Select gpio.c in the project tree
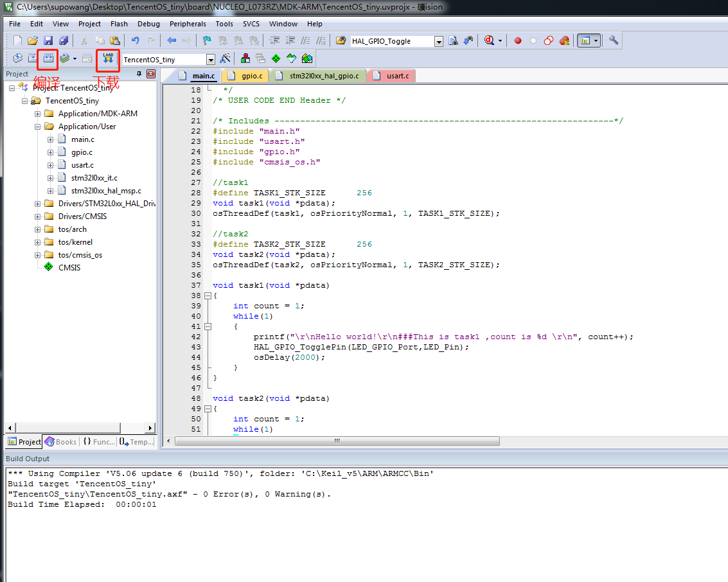This screenshot has width=728, height=582. tap(82, 152)
